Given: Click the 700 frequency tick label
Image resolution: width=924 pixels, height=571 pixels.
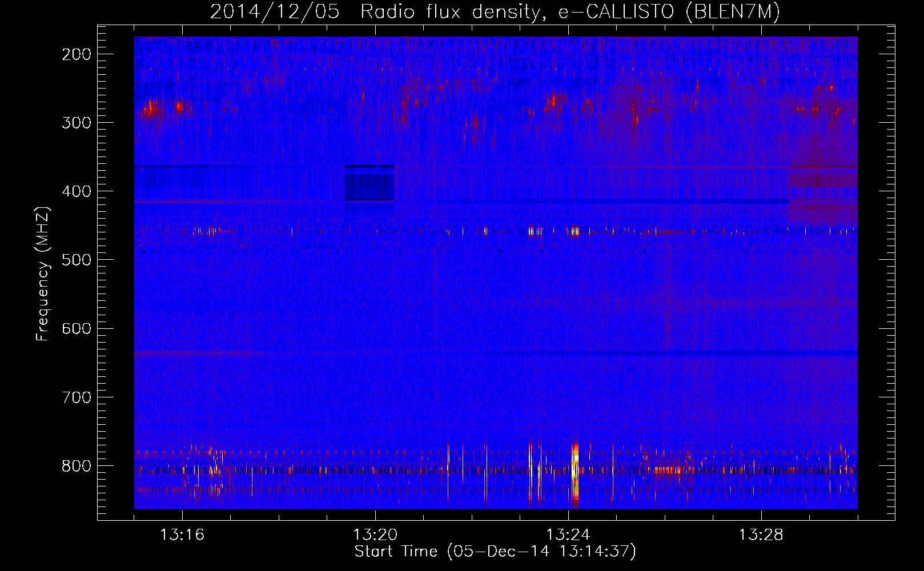Looking at the screenshot, I should [x=77, y=397].
